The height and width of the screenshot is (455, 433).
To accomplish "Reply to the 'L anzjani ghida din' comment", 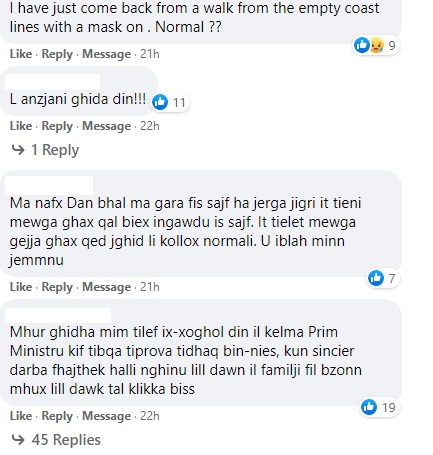I will click(57, 126).
